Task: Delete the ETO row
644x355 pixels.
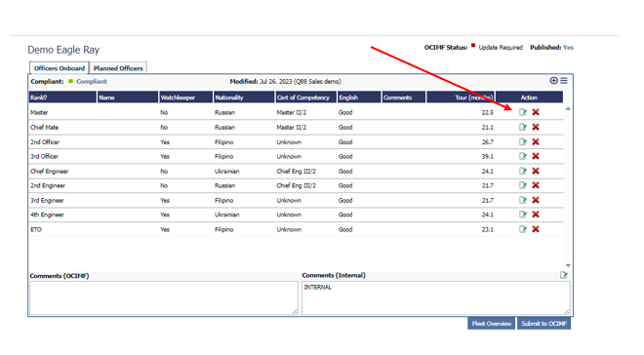Action: coord(536,229)
